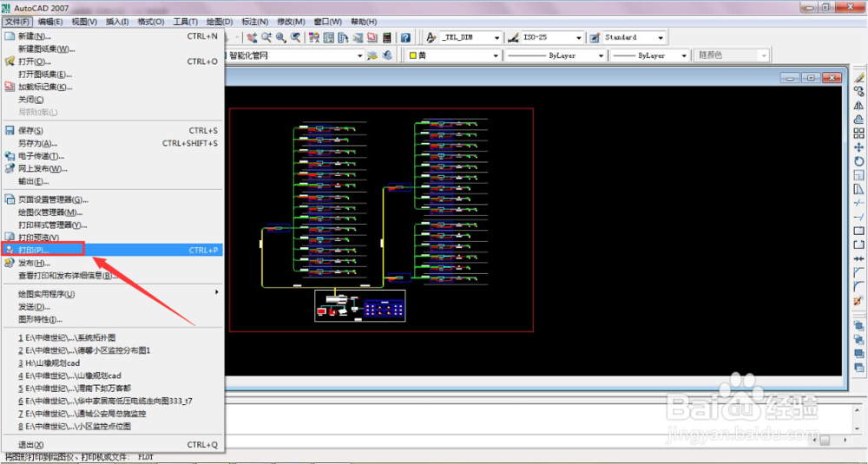The height and width of the screenshot is (464, 868).
Task: Expand the 智能化管网 layer dropdown
Action: pyautogui.click(x=360, y=56)
